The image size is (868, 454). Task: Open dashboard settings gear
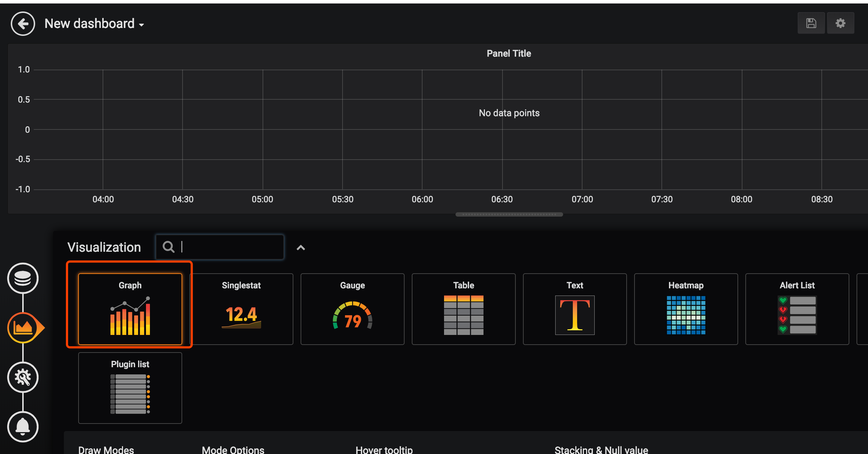pyautogui.click(x=840, y=23)
